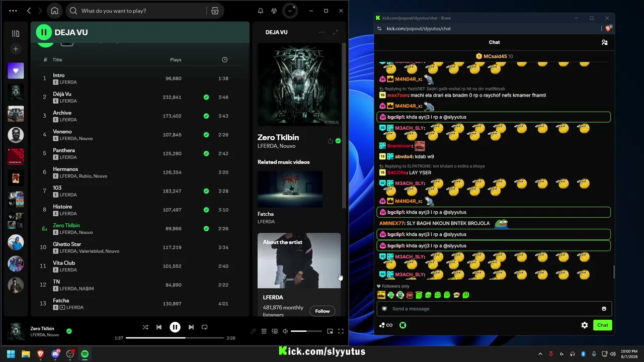The image size is (644, 362).
Task: Pause the DEJA VU album from header
Action: tap(44, 32)
